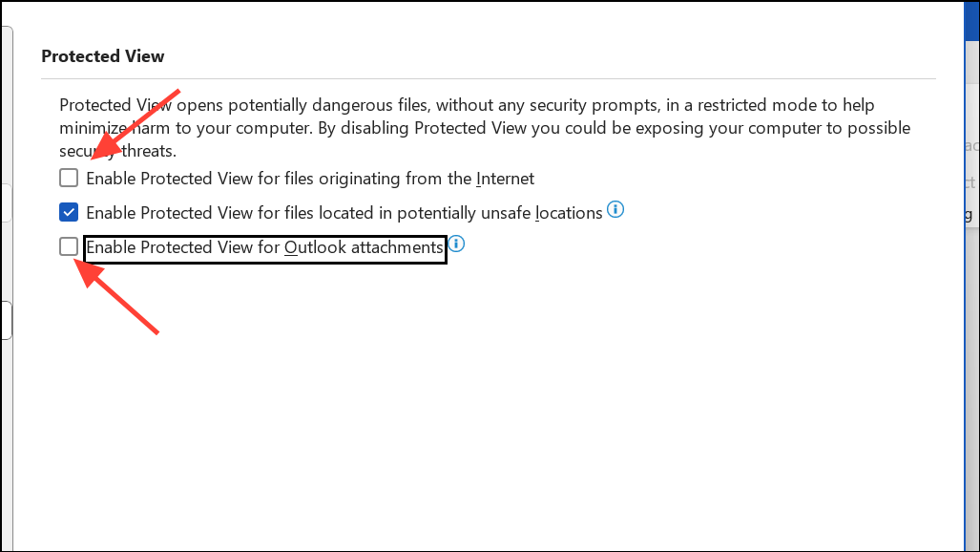Click the Protected View section heading
The height and width of the screenshot is (552, 980).
102,56
